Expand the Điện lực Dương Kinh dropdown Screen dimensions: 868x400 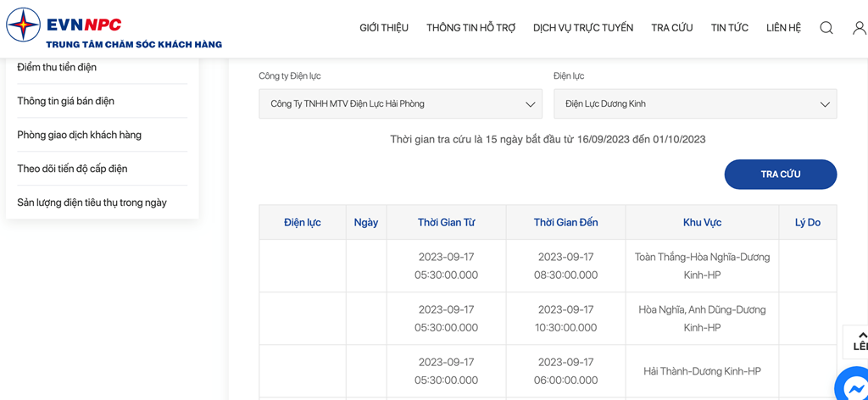coord(695,103)
